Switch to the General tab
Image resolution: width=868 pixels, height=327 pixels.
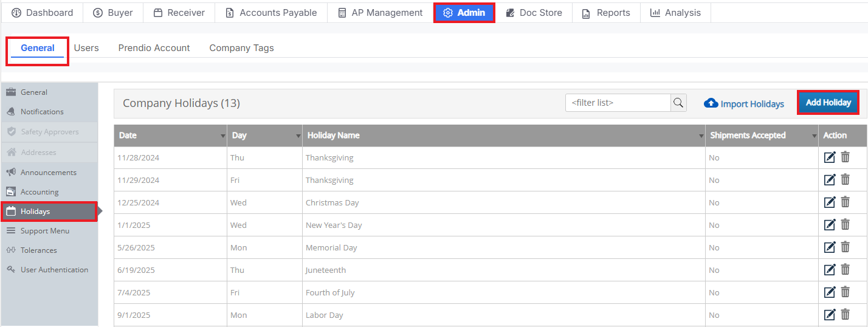coord(38,48)
